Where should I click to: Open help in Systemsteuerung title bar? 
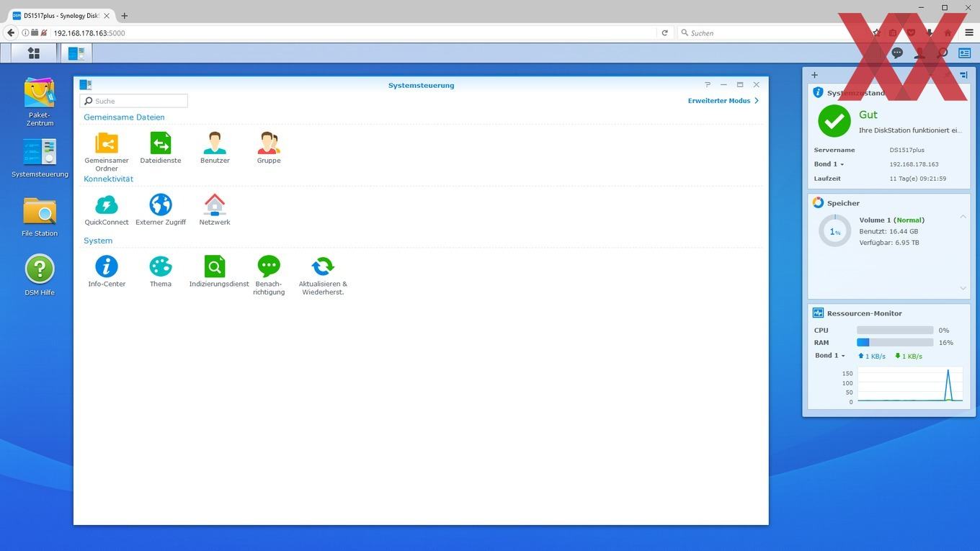[x=708, y=85]
